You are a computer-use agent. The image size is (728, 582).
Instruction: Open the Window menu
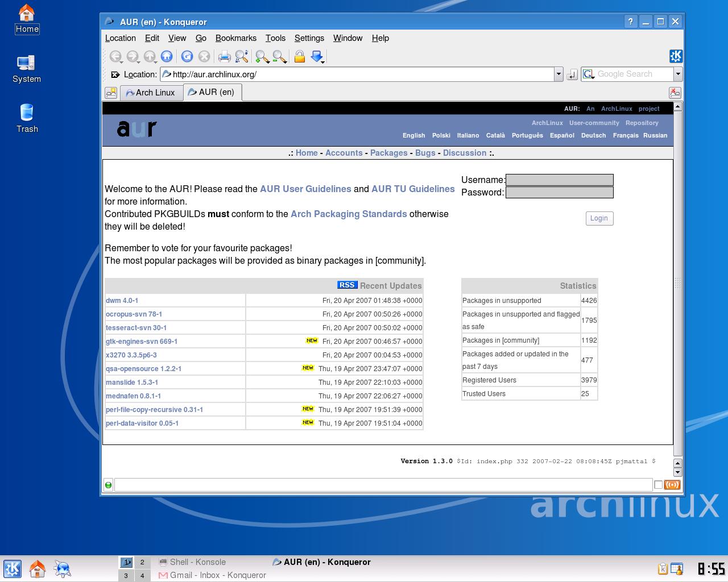click(348, 38)
